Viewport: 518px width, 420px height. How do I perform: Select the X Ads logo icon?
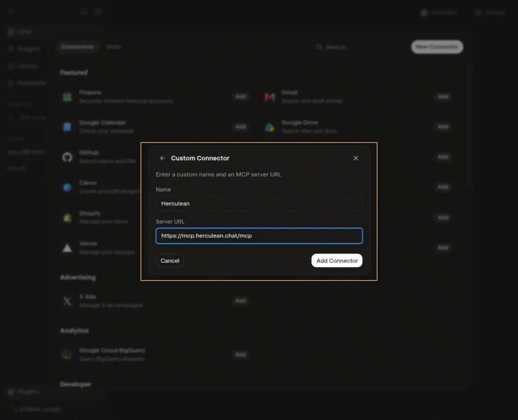coord(67,301)
